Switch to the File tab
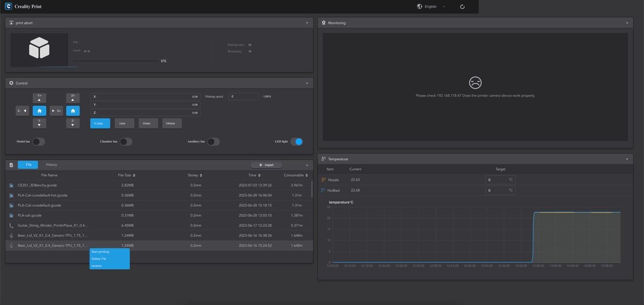This screenshot has height=305, width=644. coord(28,165)
